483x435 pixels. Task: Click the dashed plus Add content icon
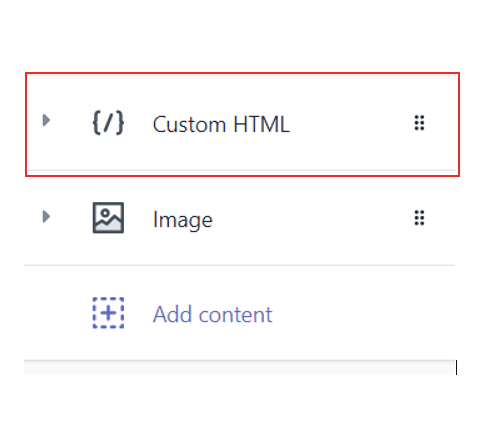click(x=108, y=313)
